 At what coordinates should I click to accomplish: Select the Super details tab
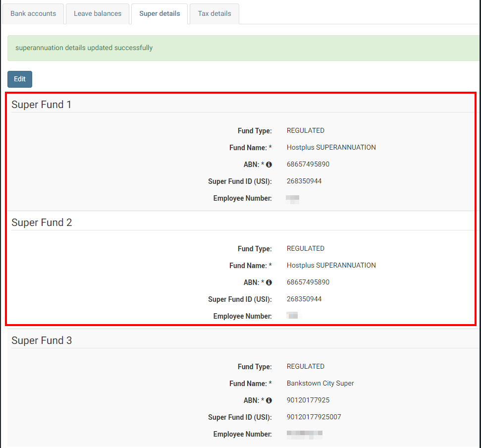pyautogui.click(x=160, y=14)
